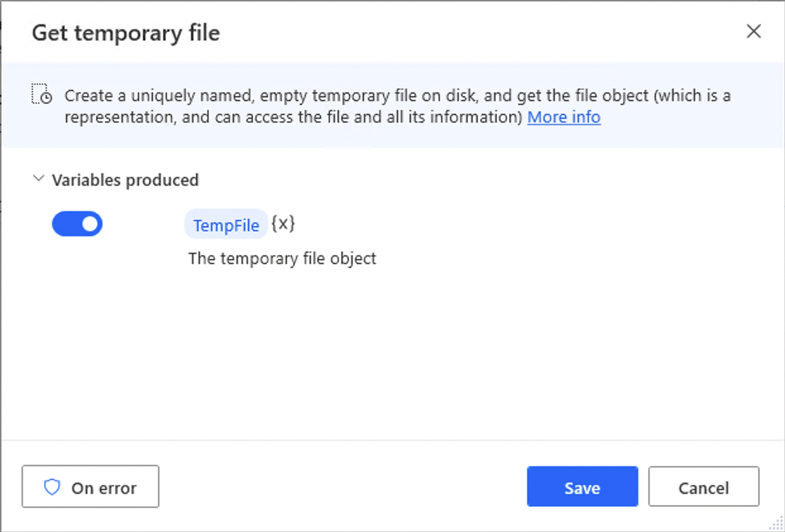Open the On error settings
This screenshot has width=785, height=532.
[90, 487]
